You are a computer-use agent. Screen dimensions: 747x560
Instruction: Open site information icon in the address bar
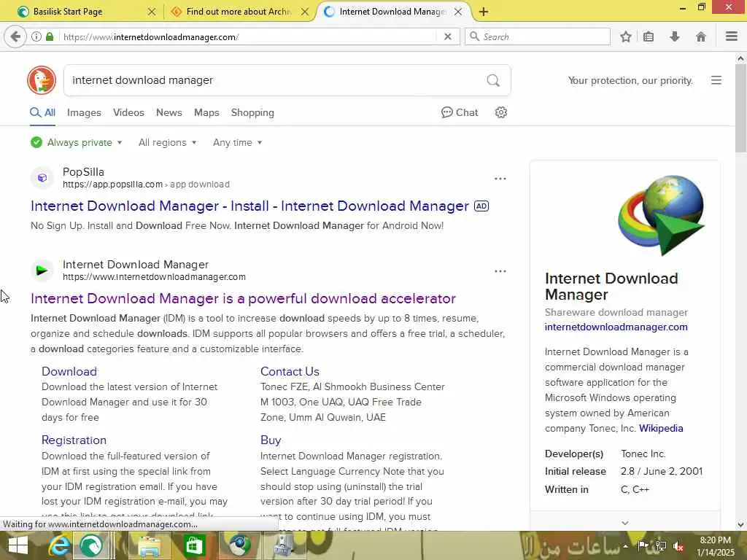pyautogui.click(x=36, y=36)
